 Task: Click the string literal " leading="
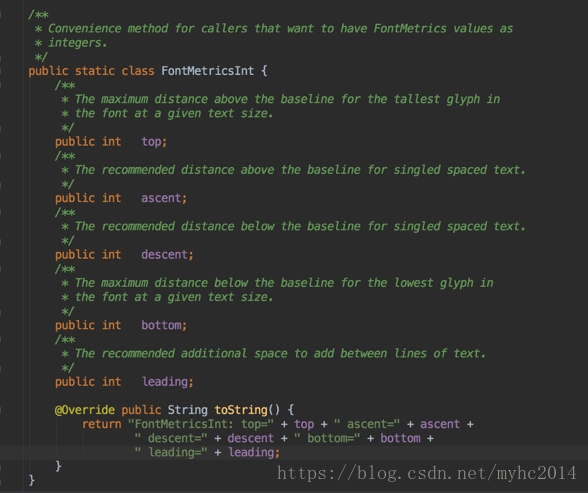pyautogui.click(x=171, y=453)
